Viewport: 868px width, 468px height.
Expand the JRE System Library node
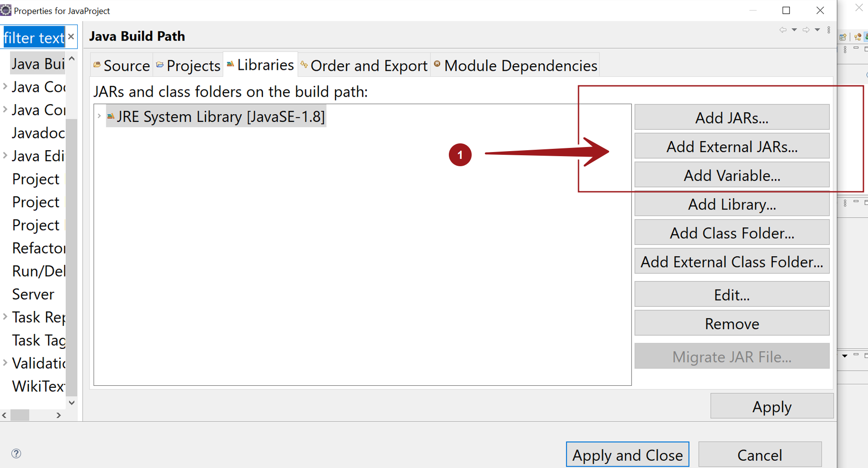click(x=99, y=116)
